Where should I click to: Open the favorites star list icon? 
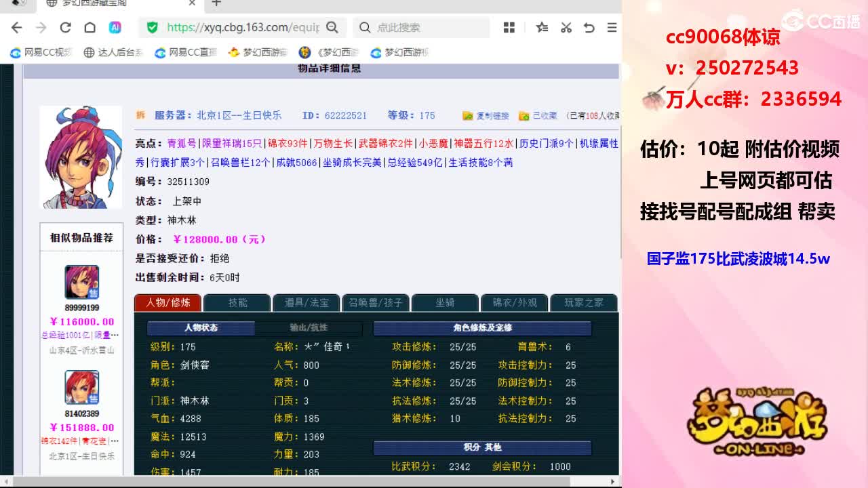(x=542, y=27)
